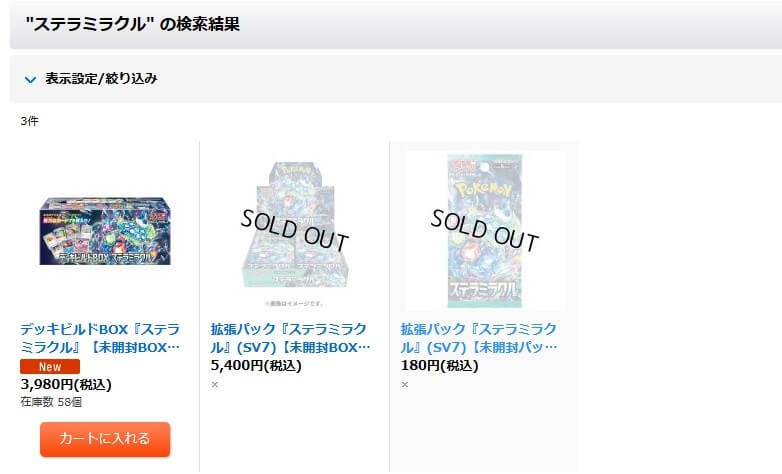Open the 拡張パック (SV7) 未開封パック title link
Screen dimensions: 782x474
point(479,338)
